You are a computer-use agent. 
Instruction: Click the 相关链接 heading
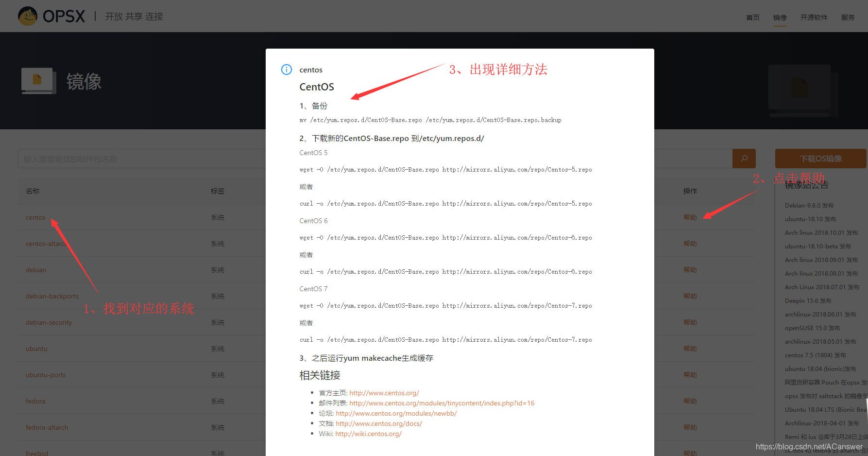tap(320, 375)
